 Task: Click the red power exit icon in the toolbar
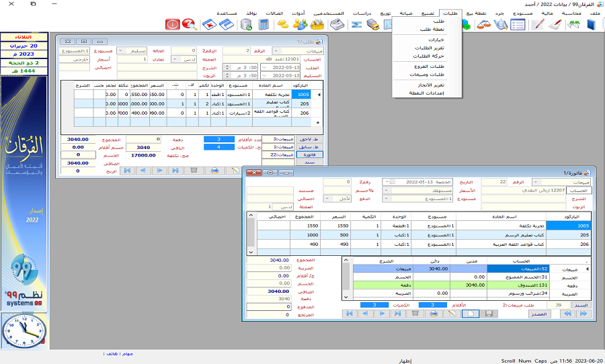click(x=173, y=25)
